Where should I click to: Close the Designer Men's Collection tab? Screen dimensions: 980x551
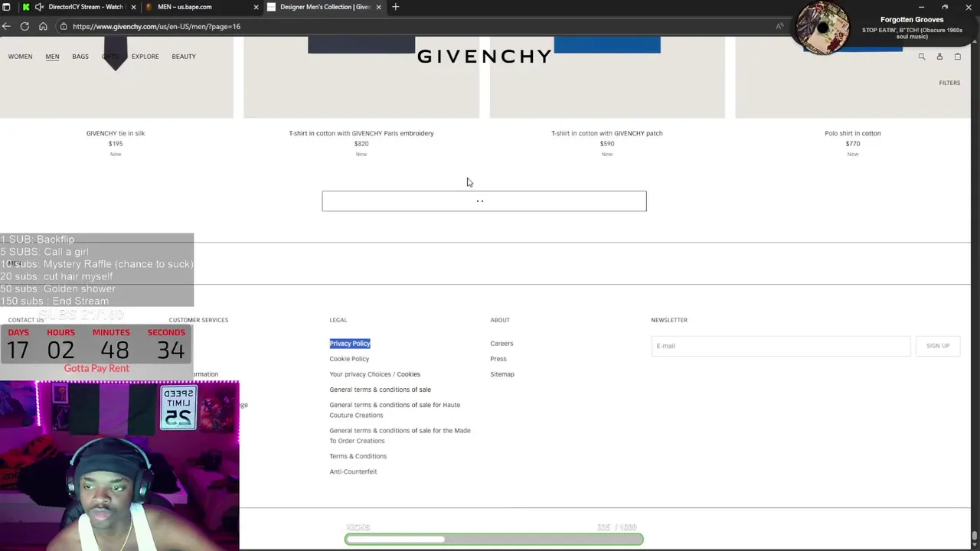click(x=378, y=7)
